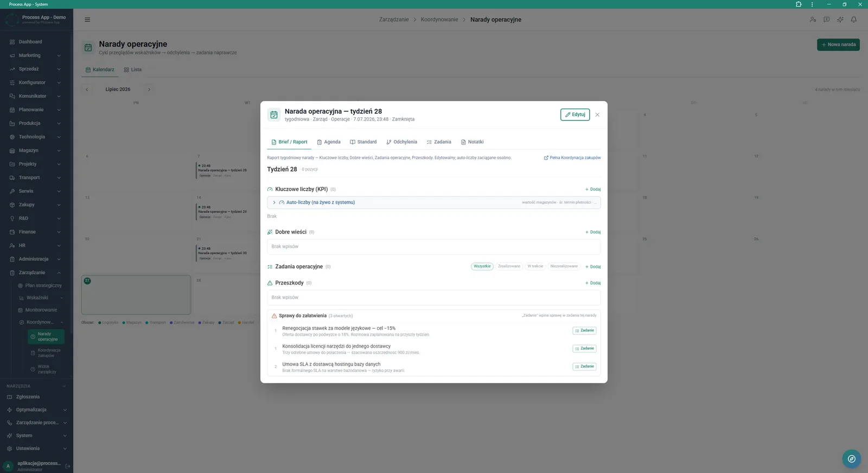The width and height of the screenshot is (868, 473).
Task: Create Zadanie for Renegocjacja stawek issue
Action: click(584, 331)
